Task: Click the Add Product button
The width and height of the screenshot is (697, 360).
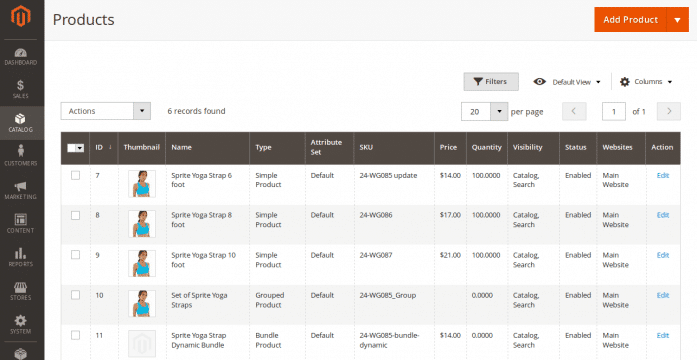Action: 630,20
